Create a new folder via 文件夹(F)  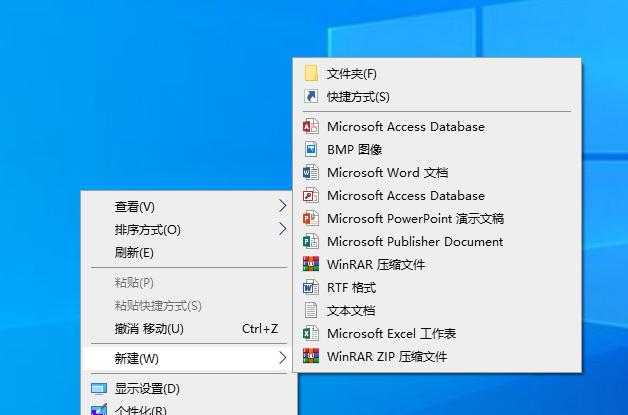tap(437, 74)
